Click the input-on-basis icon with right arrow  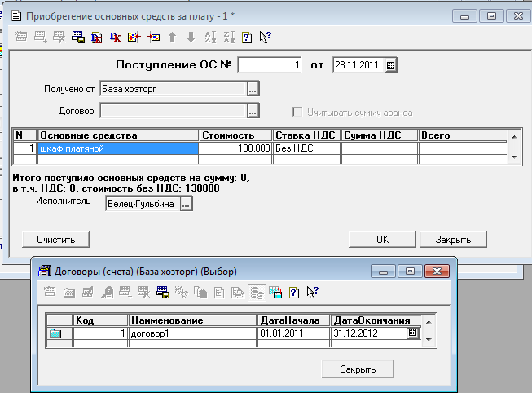(153, 37)
